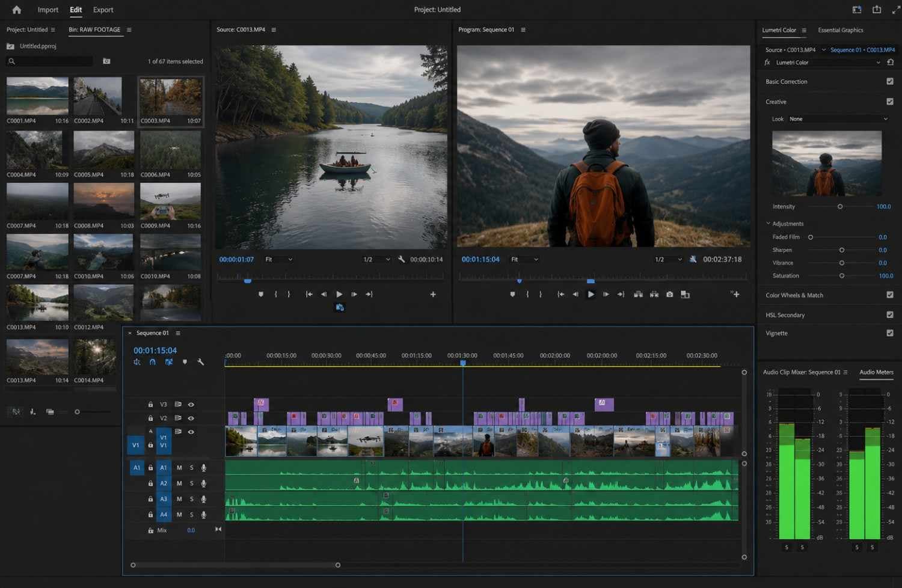Image resolution: width=902 pixels, height=588 pixels.
Task: Click the A1 source patch button
Action: pos(137,468)
